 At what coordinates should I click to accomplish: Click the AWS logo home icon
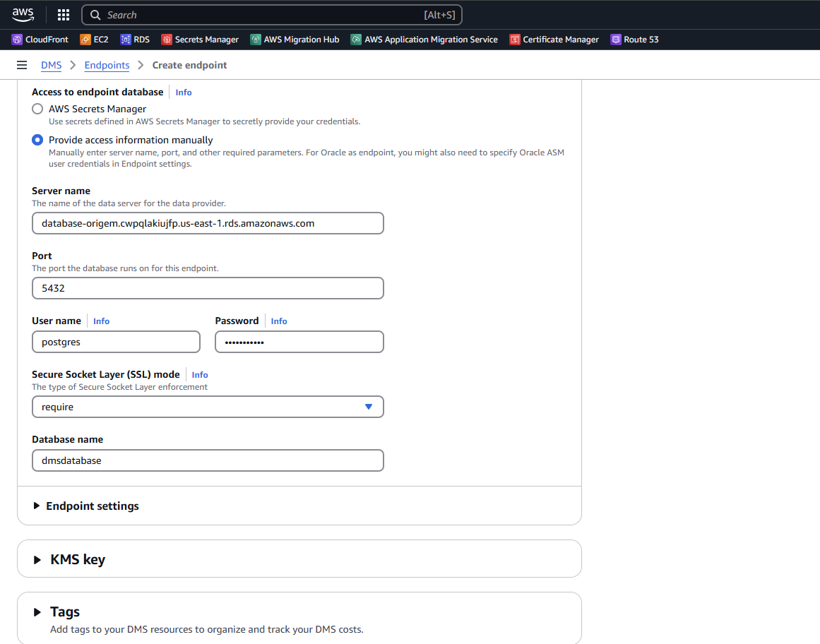(23, 14)
